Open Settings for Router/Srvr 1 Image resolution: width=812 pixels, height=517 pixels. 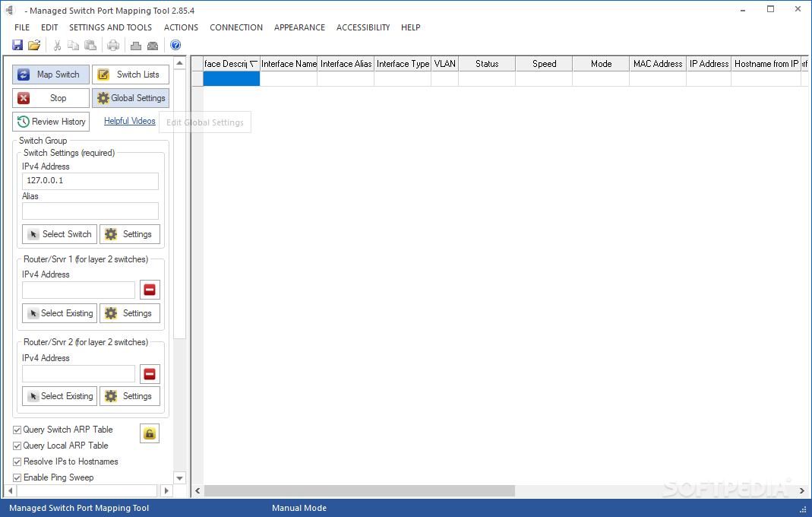pyautogui.click(x=130, y=313)
